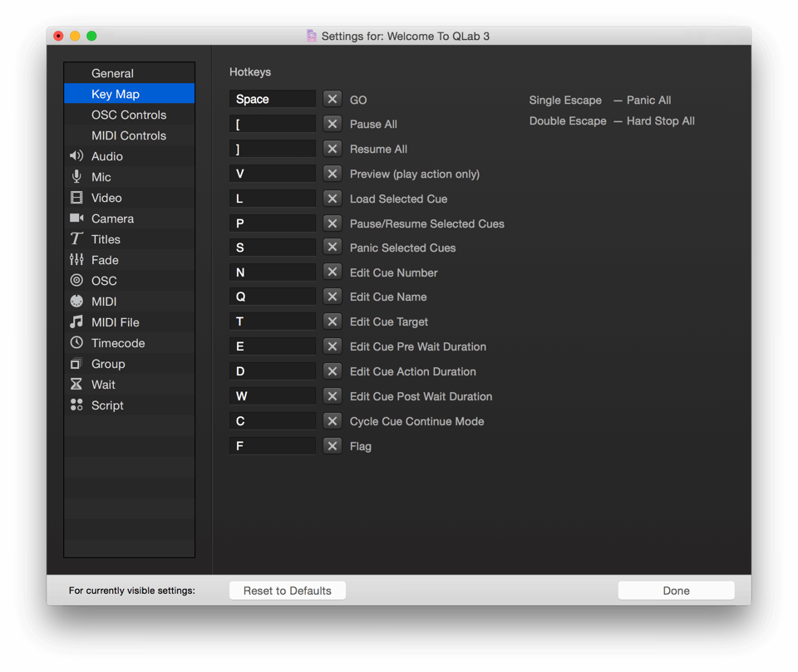
Task: Select the Mic microphone icon
Action: click(x=76, y=177)
